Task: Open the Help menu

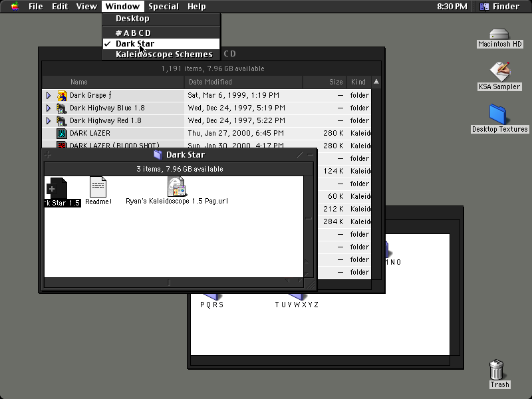Action: point(197,7)
